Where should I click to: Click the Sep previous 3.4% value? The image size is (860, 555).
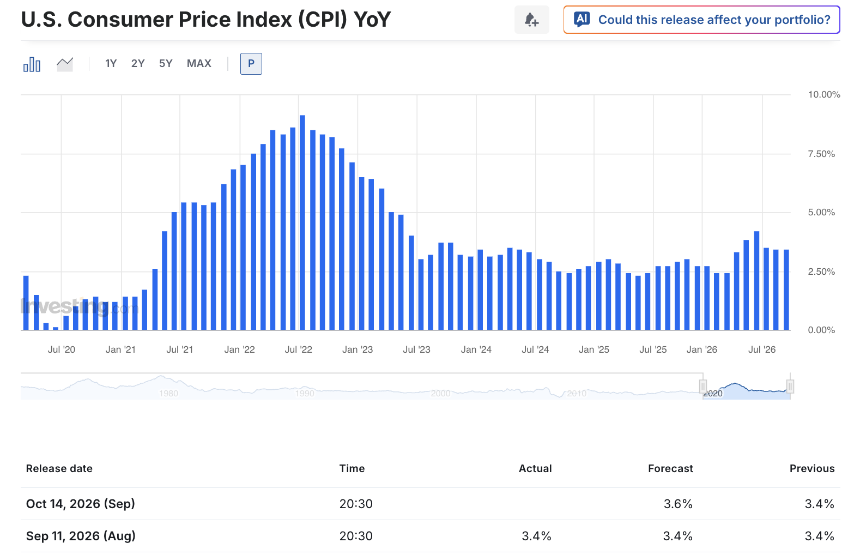(819, 503)
